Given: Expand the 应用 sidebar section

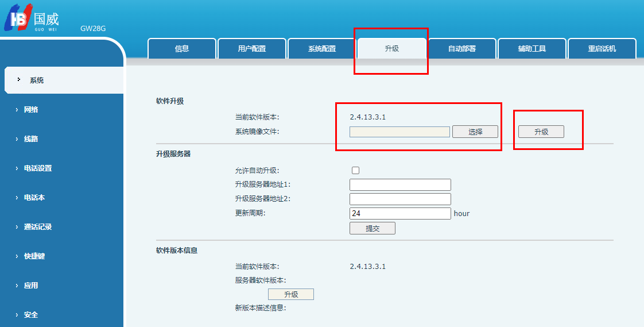Looking at the screenshot, I should click(x=31, y=286).
